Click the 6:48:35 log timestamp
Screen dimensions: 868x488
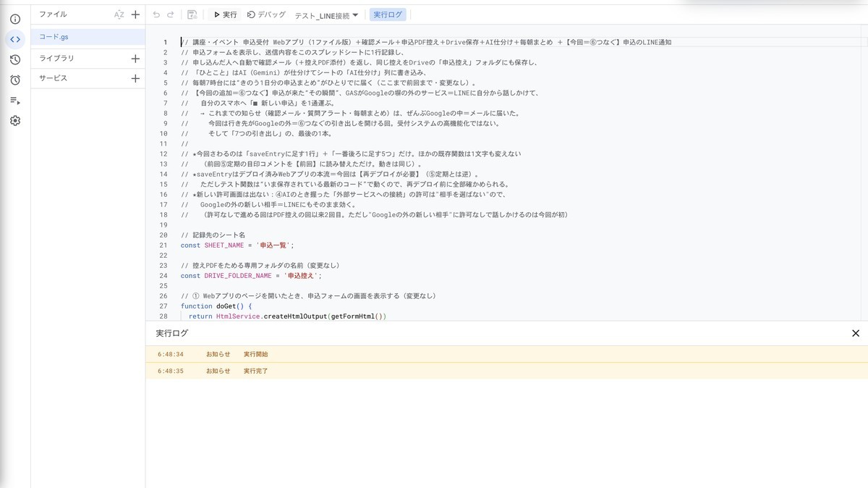coord(171,371)
